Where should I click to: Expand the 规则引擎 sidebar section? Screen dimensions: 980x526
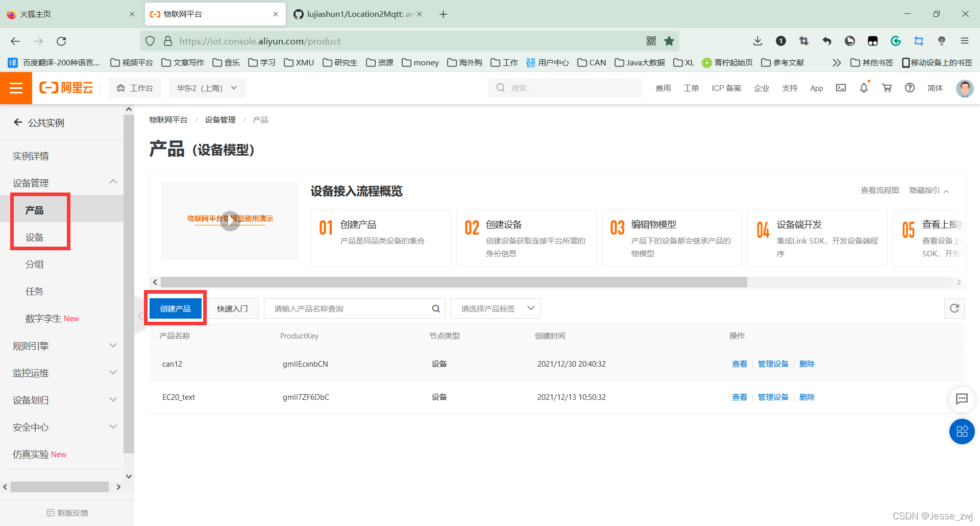pos(63,346)
